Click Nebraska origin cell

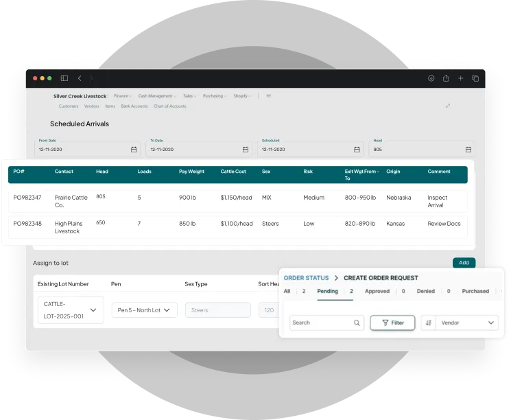click(399, 198)
